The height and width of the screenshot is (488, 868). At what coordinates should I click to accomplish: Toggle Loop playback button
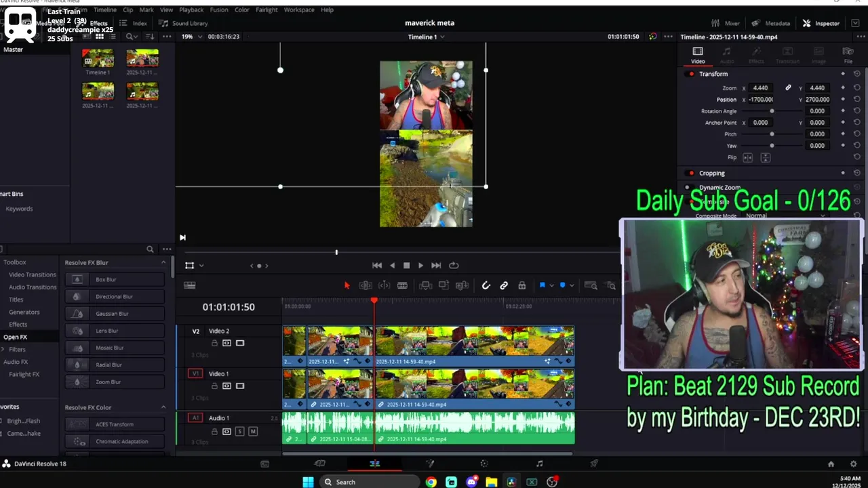coord(454,266)
